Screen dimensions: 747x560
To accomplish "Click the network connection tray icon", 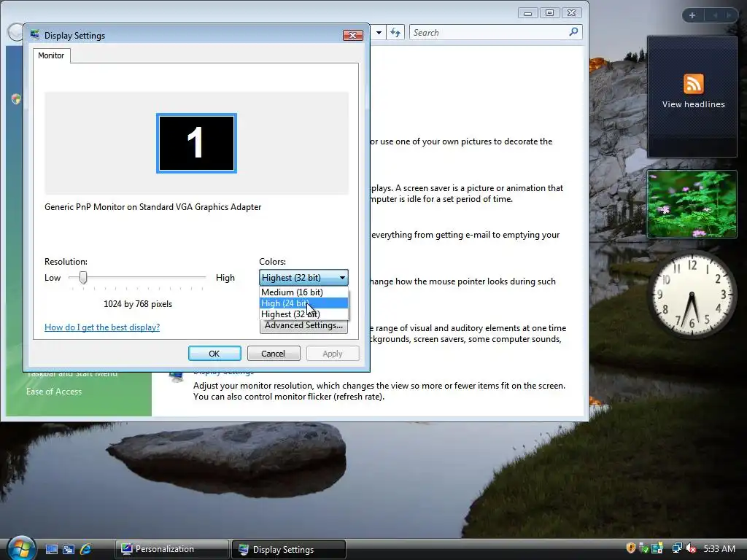I will (677, 548).
